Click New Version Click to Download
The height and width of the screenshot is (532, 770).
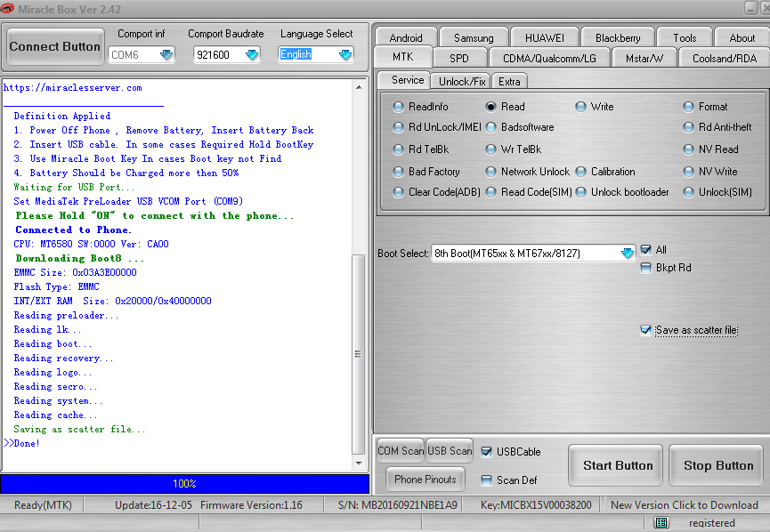(x=684, y=505)
